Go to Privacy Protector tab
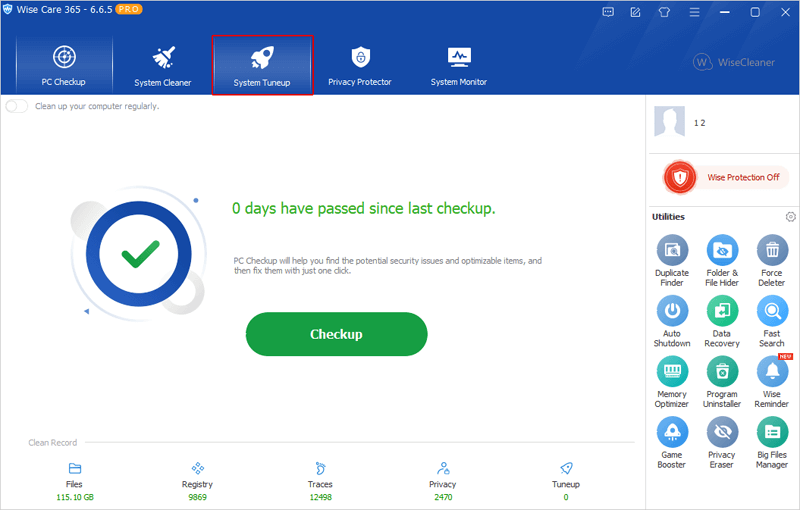The width and height of the screenshot is (800, 510). (360, 65)
